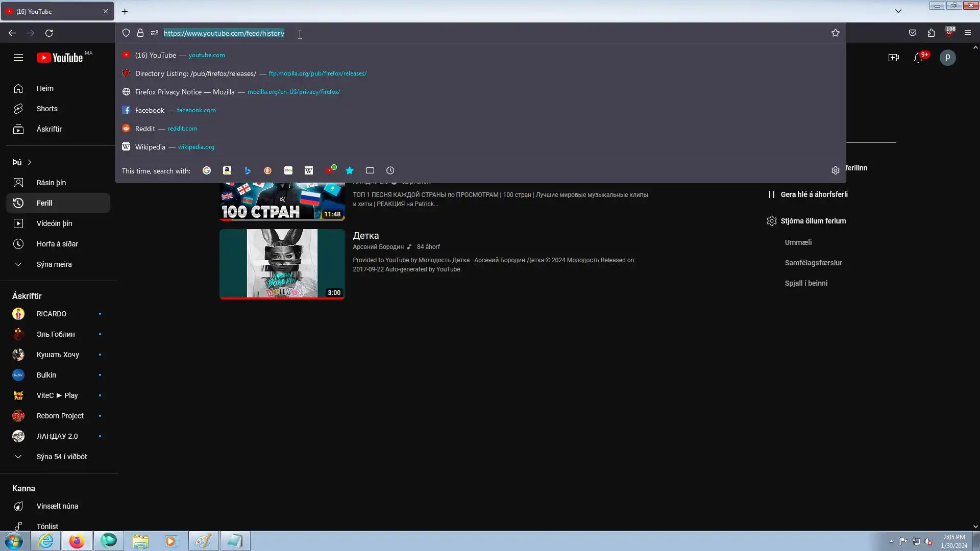Choose the DuckDuckGo search engine icon

click(x=267, y=170)
